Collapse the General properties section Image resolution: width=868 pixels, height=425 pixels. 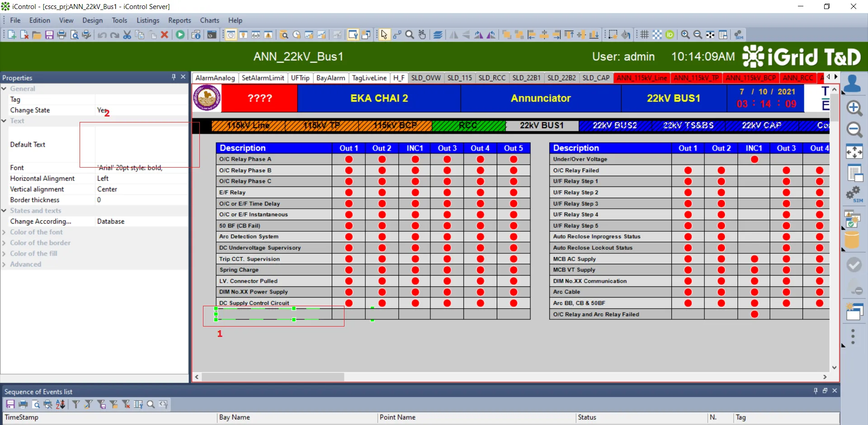click(x=4, y=89)
